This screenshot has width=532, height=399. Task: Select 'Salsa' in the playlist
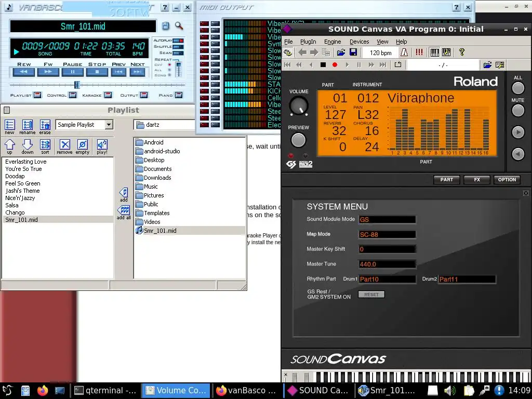(12, 205)
